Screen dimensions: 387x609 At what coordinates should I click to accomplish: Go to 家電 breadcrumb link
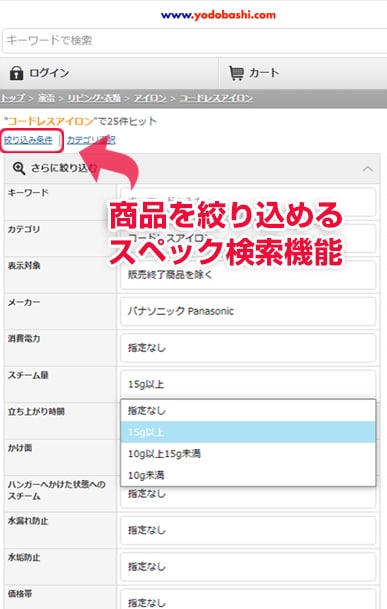pos(46,98)
